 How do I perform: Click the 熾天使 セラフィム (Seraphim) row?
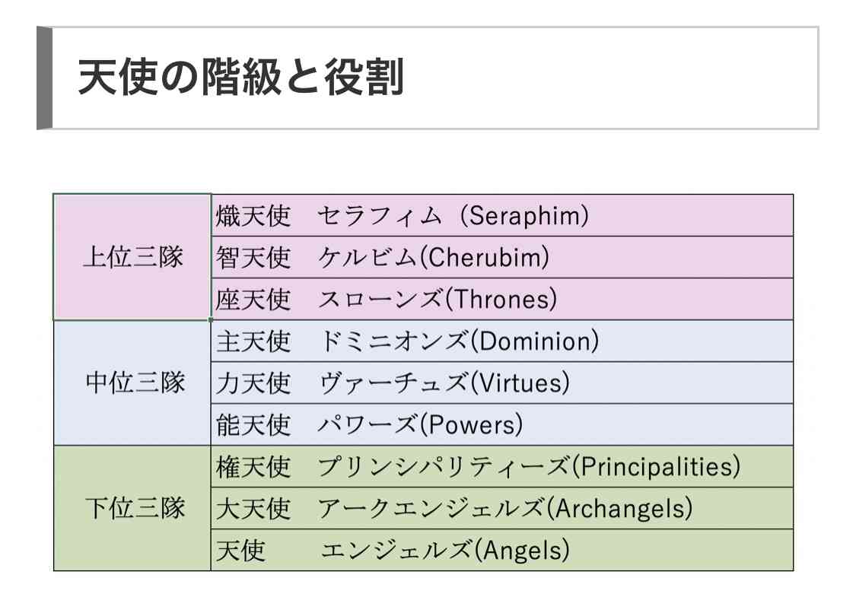point(502,215)
